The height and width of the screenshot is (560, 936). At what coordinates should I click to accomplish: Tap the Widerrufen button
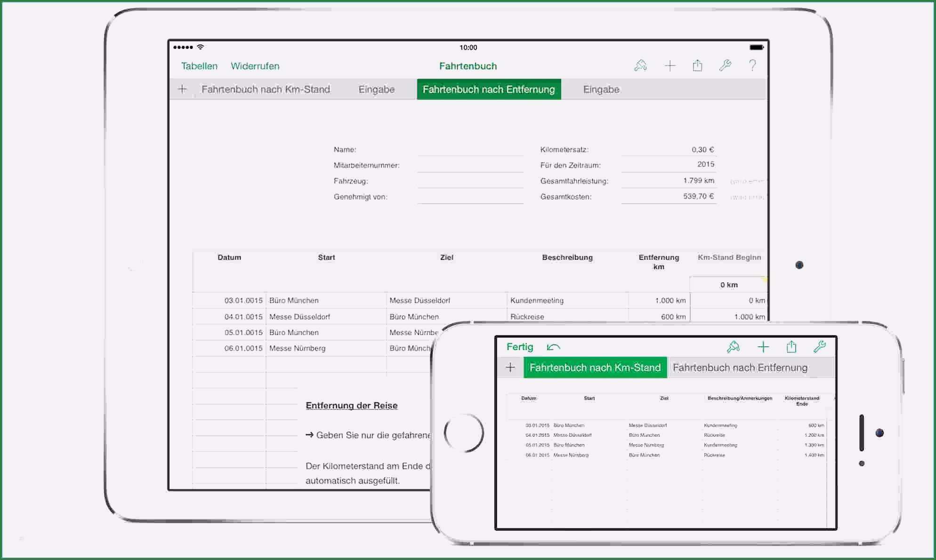pyautogui.click(x=255, y=66)
